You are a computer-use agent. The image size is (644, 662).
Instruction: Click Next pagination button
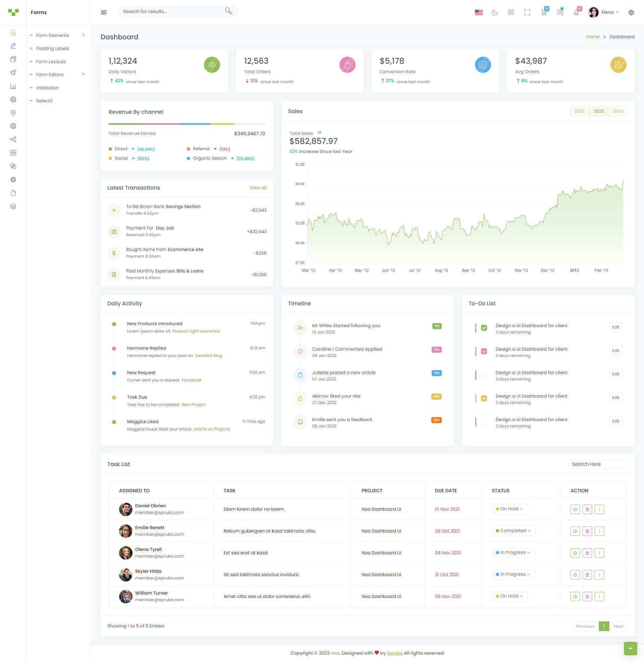(618, 626)
